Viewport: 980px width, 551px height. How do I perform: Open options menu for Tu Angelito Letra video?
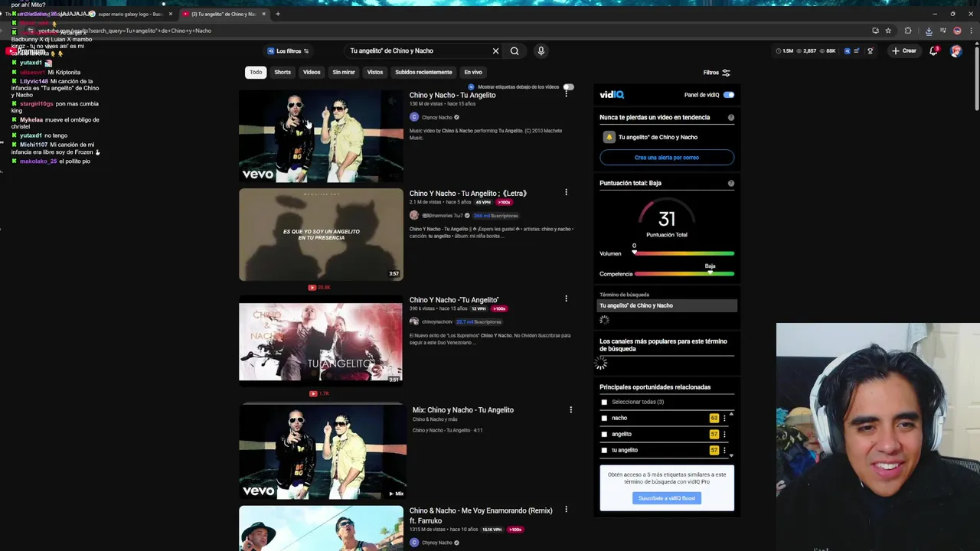coord(566,192)
